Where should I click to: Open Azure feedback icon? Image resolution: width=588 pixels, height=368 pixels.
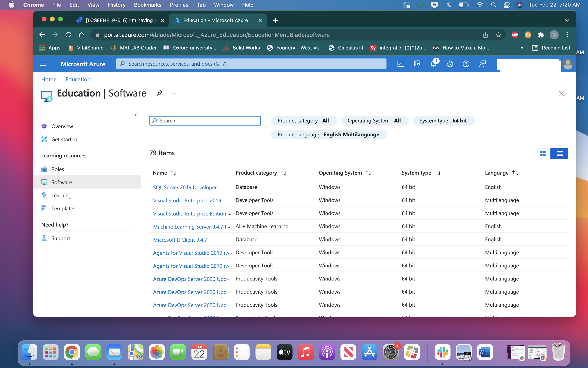click(x=482, y=64)
